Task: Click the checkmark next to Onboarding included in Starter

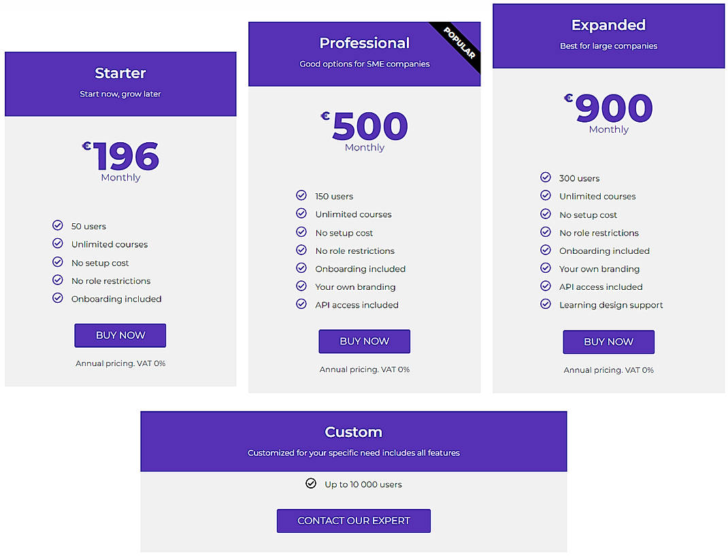Action: 58,299
